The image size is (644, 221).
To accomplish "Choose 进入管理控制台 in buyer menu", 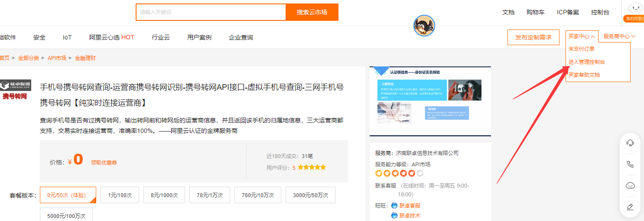I will click(587, 62).
